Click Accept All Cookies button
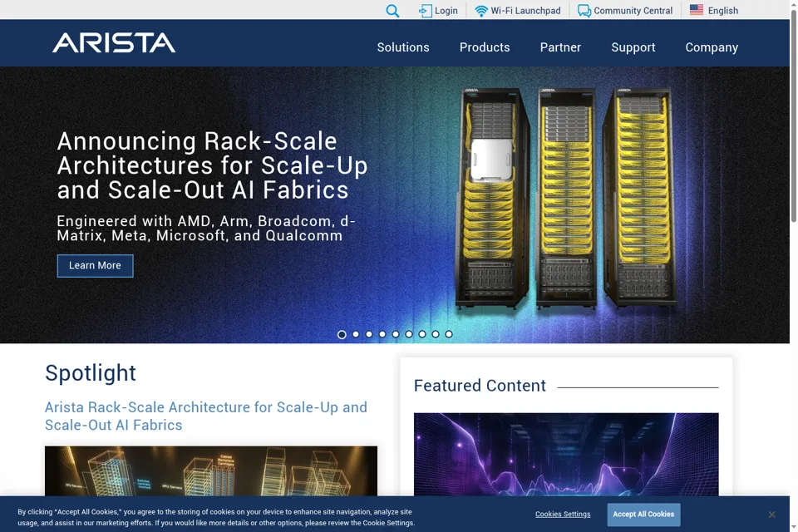Image resolution: width=798 pixels, height=532 pixels. coord(643,515)
